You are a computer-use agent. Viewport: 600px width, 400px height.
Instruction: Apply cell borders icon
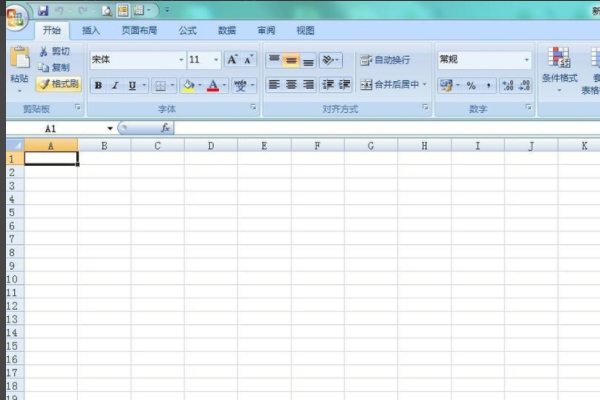tap(160, 86)
